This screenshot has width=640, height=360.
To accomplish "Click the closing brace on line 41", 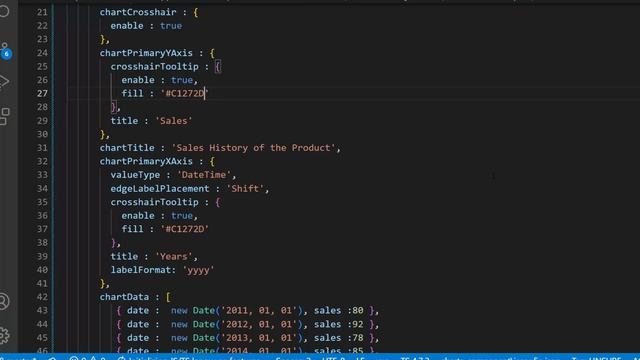I will 102,283.
